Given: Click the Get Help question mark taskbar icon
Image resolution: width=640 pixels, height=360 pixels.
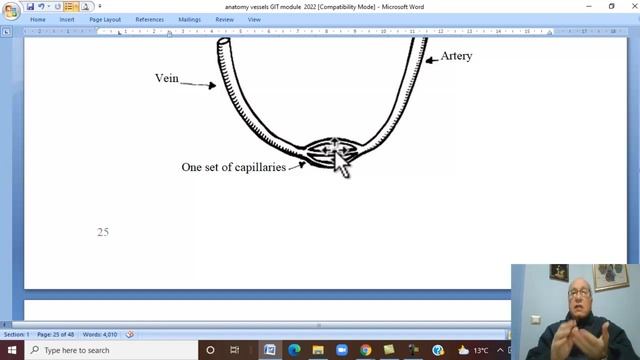Looking at the screenshot, I should 438,350.
